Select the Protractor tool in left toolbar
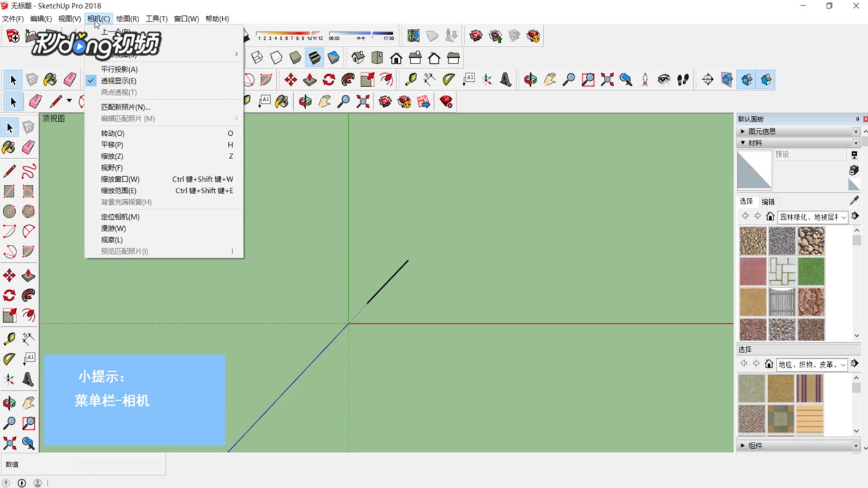This screenshot has height=488, width=868. [x=9, y=359]
